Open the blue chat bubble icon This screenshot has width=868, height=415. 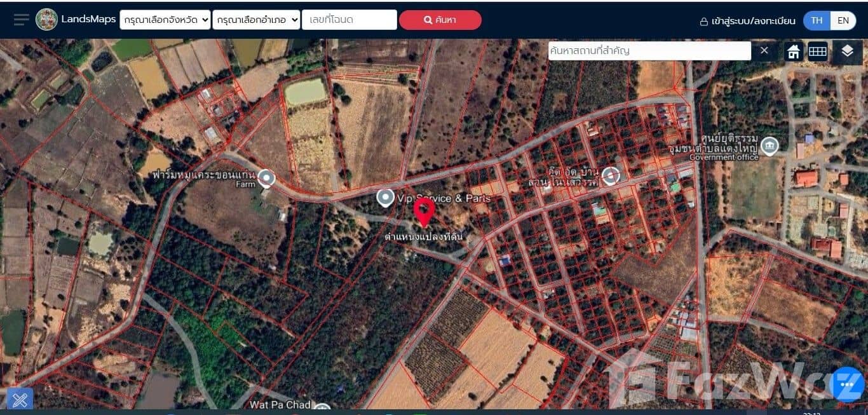[846, 384]
